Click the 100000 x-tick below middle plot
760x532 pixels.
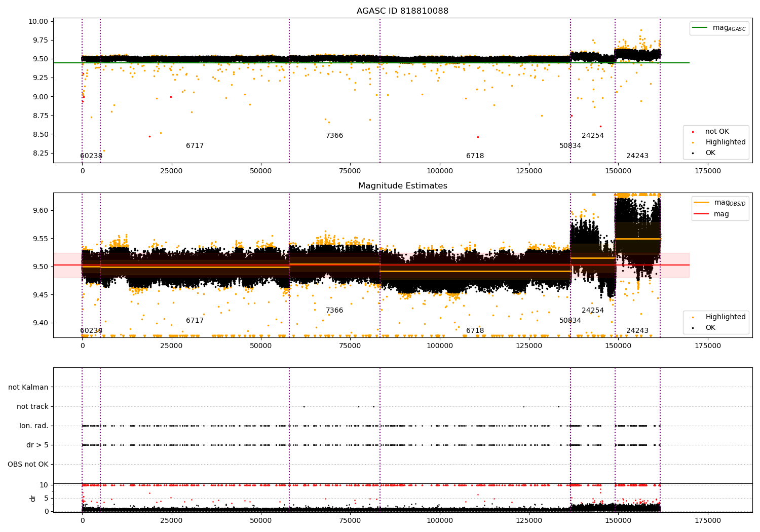click(440, 346)
